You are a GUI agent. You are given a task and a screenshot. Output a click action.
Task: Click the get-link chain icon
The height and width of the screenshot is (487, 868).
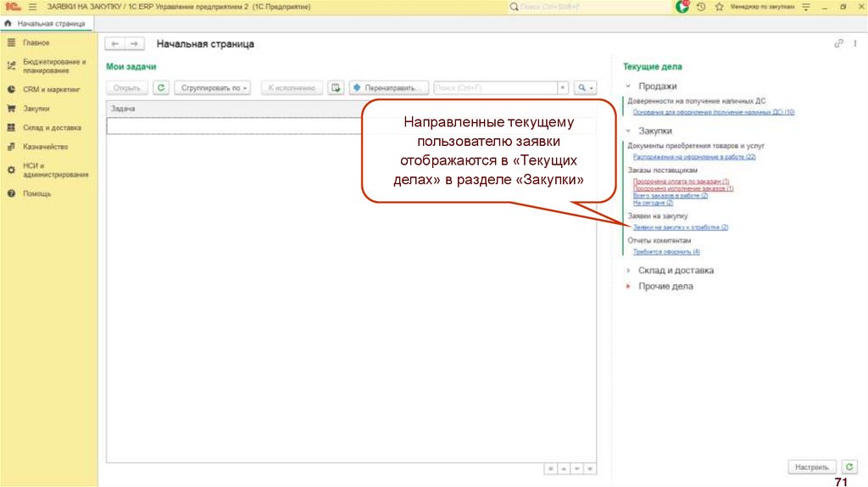tap(838, 43)
